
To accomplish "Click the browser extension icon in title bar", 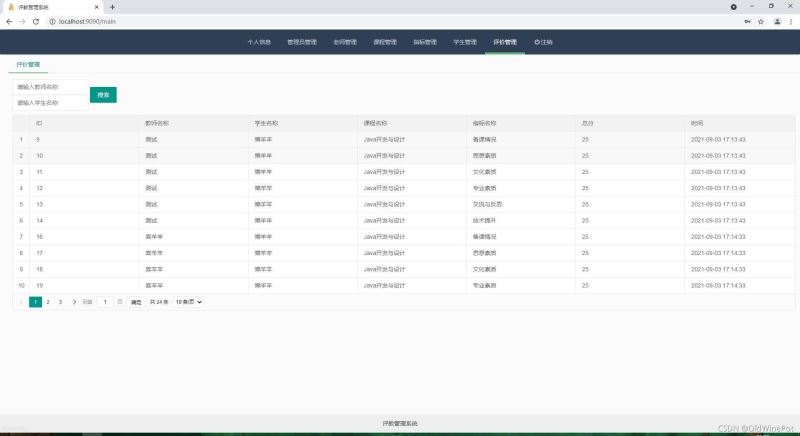I will [733, 7].
